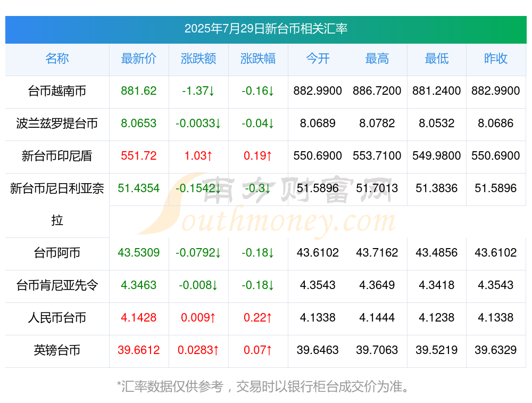
Task: Click previous close 8.0686
Action: click(496, 124)
